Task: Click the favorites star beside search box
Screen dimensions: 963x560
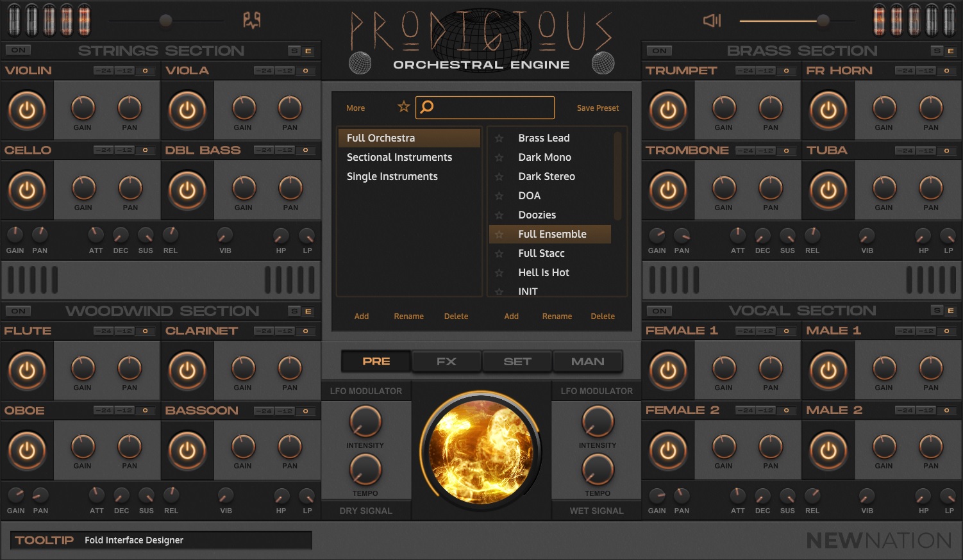Action: (x=403, y=107)
